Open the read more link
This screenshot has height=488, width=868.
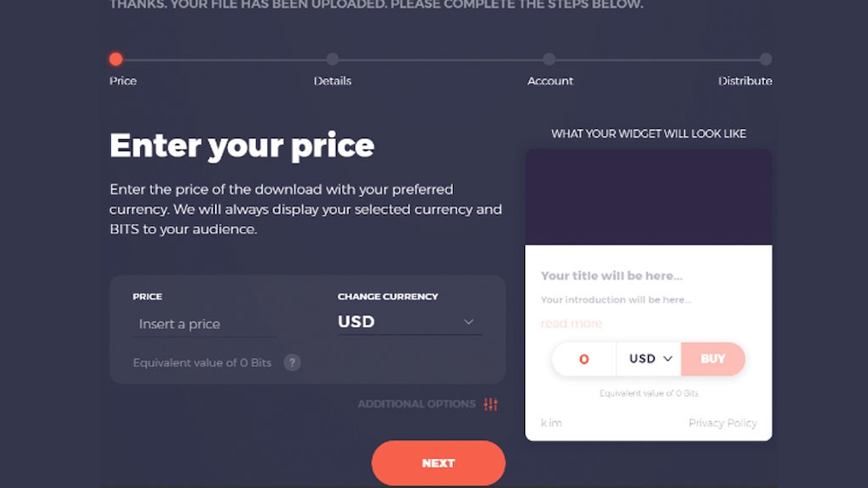pos(572,323)
